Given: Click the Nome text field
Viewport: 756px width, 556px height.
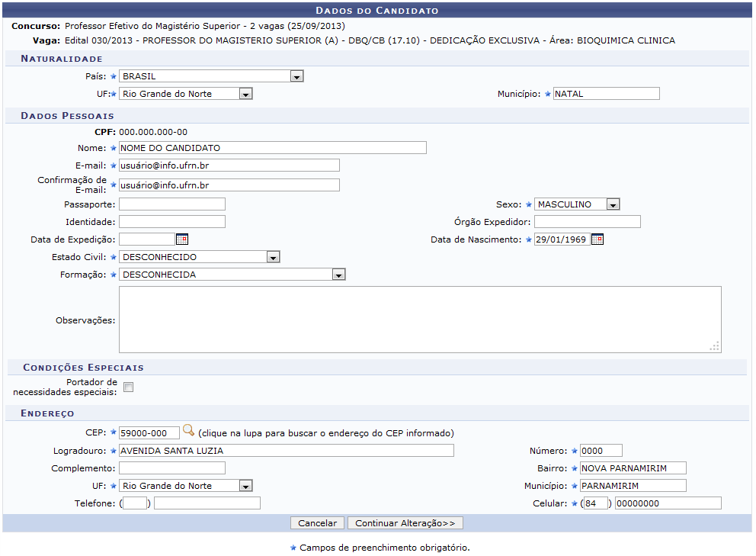Looking at the screenshot, I should pyautogui.click(x=272, y=148).
